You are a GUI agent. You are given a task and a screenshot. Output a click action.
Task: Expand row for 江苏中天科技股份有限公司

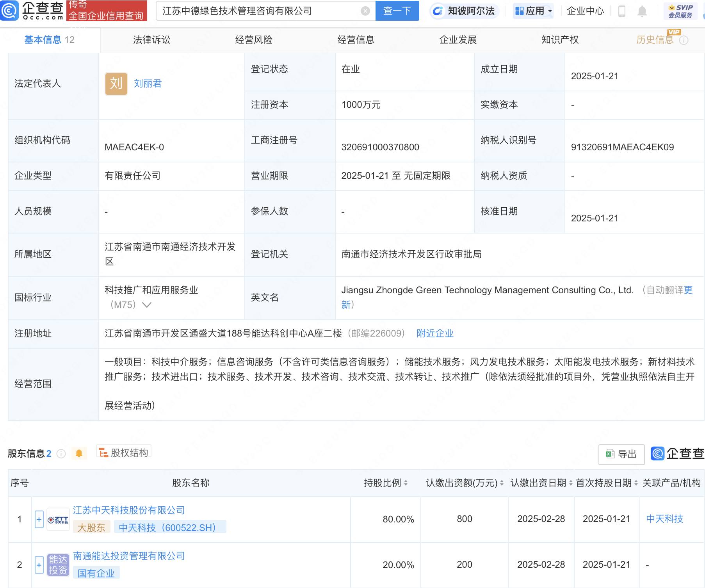tap(39, 519)
